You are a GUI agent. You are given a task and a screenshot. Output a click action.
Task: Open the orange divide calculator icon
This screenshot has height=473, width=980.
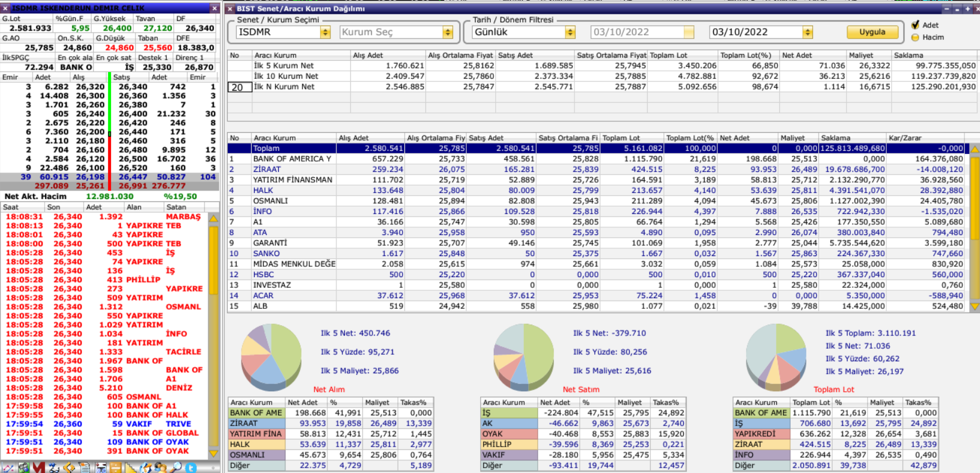tap(115, 468)
